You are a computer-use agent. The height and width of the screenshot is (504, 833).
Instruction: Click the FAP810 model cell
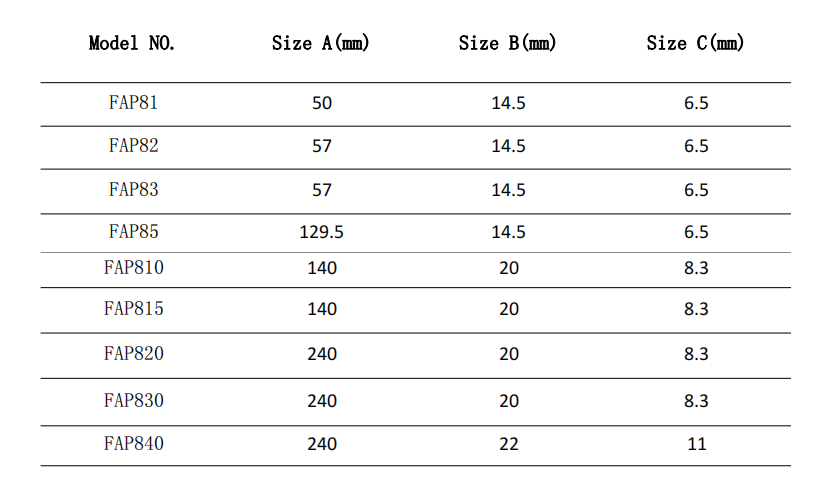click(134, 267)
